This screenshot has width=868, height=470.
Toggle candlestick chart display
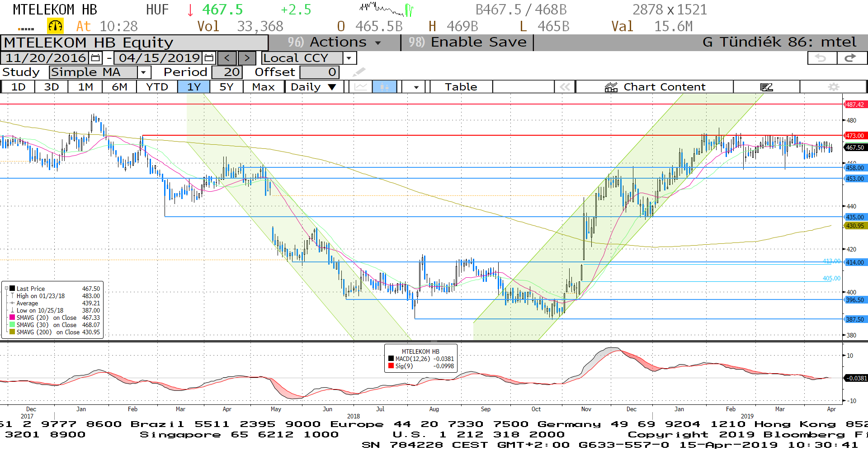(384, 87)
